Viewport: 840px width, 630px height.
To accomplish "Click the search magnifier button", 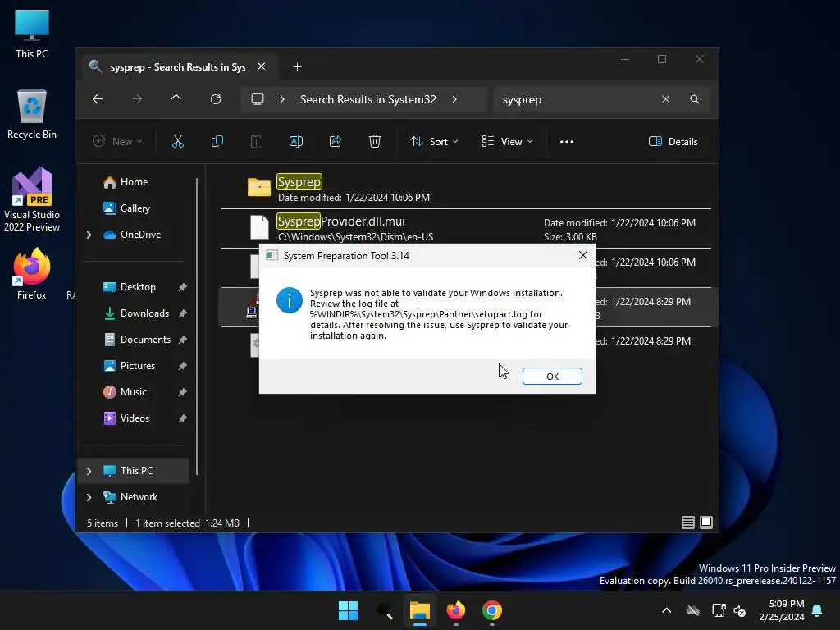I will (694, 99).
